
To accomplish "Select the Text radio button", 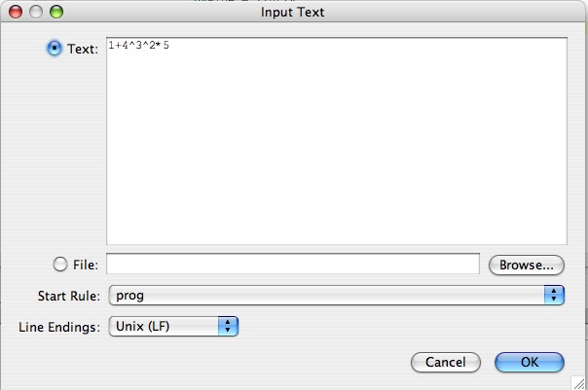I will tap(55, 48).
